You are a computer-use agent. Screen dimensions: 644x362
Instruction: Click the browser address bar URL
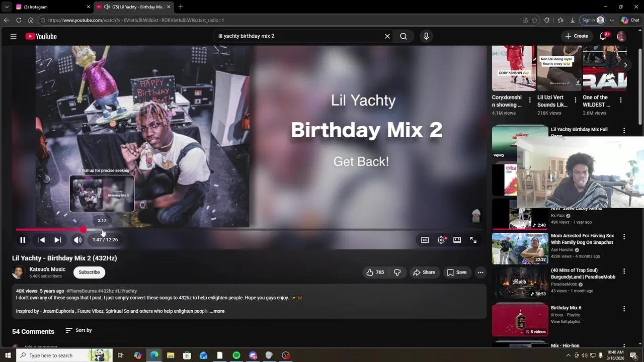(136, 20)
